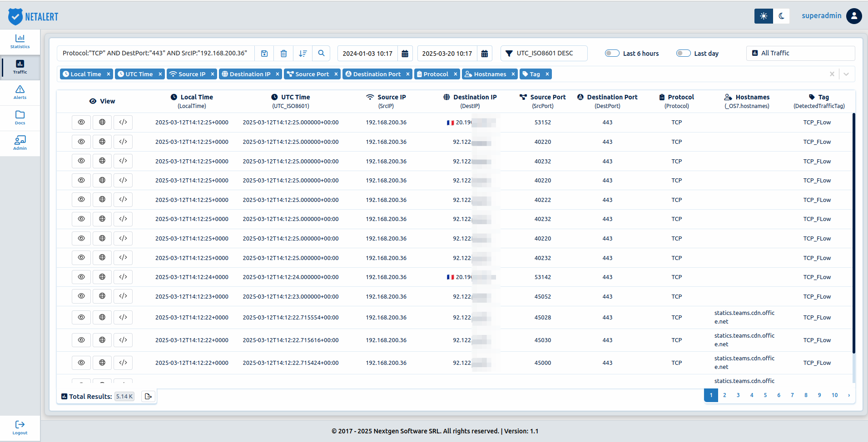Remove the Source IP column chip
This screenshot has height=442, width=868.
click(212, 74)
